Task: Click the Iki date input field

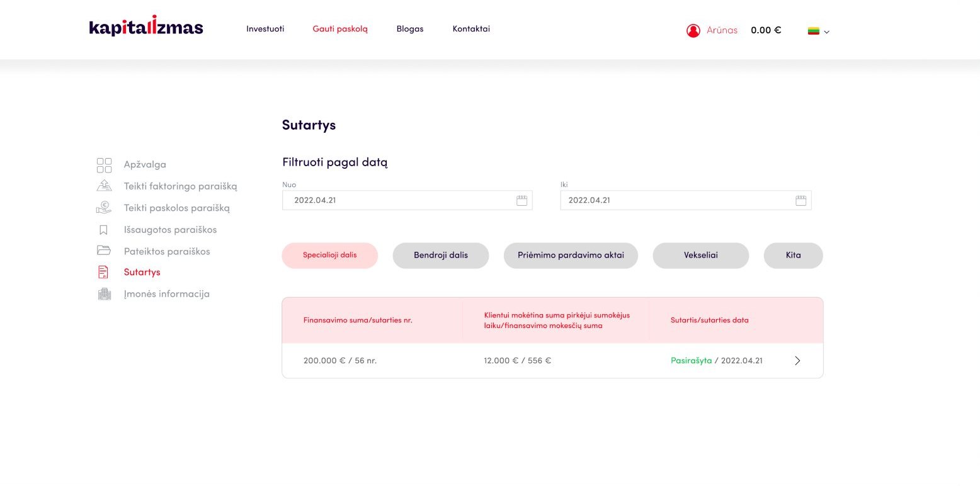Action: (686, 200)
